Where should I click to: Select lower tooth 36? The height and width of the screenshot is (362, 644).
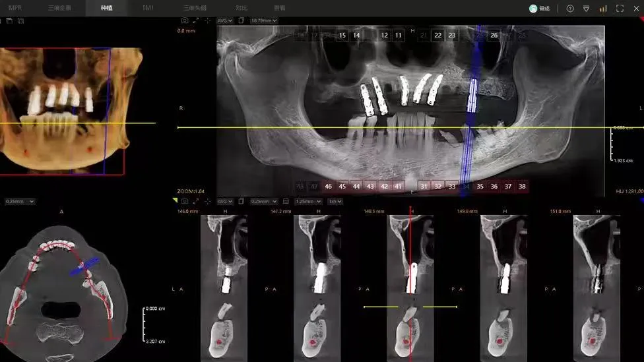(494, 187)
